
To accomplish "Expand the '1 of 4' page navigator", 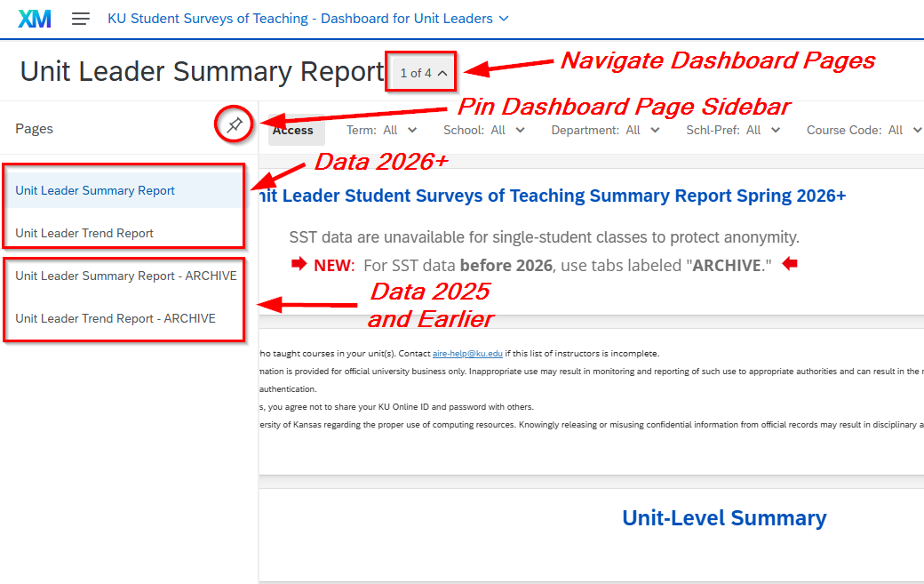I will [423, 73].
